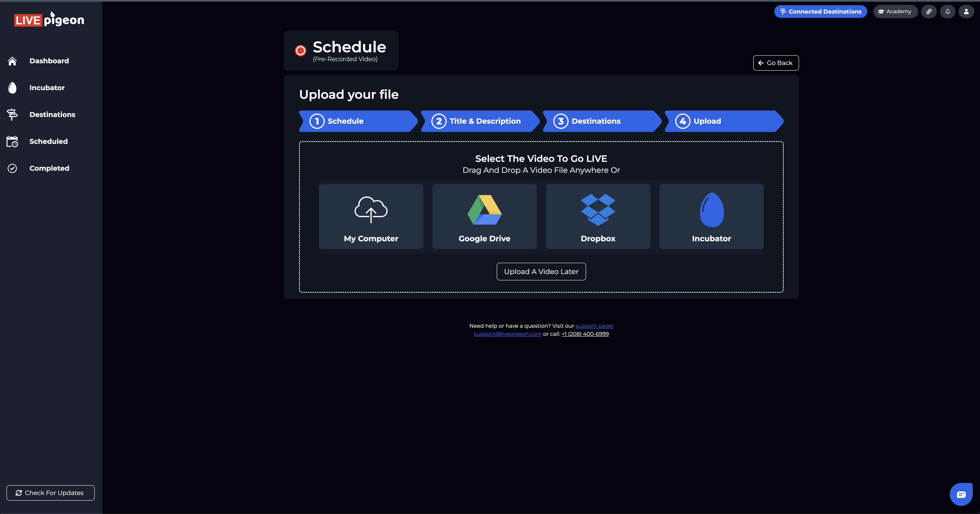Click the Go Back button
Image resolution: width=980 pixels, height=514 pixels.
tap(775, 63)
